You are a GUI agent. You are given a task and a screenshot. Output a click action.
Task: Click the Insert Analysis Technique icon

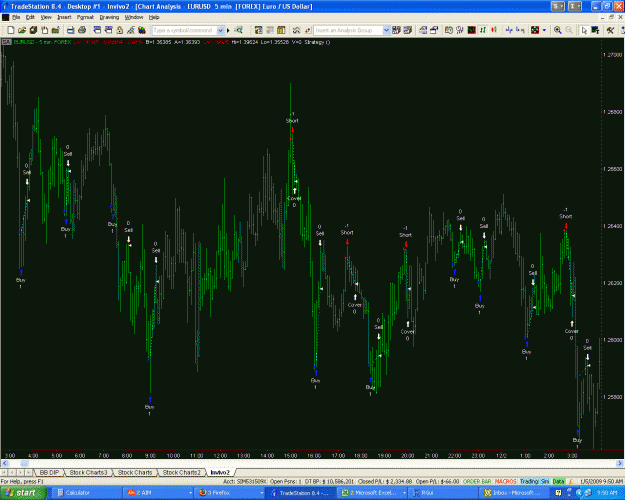(x=296, y=30)
